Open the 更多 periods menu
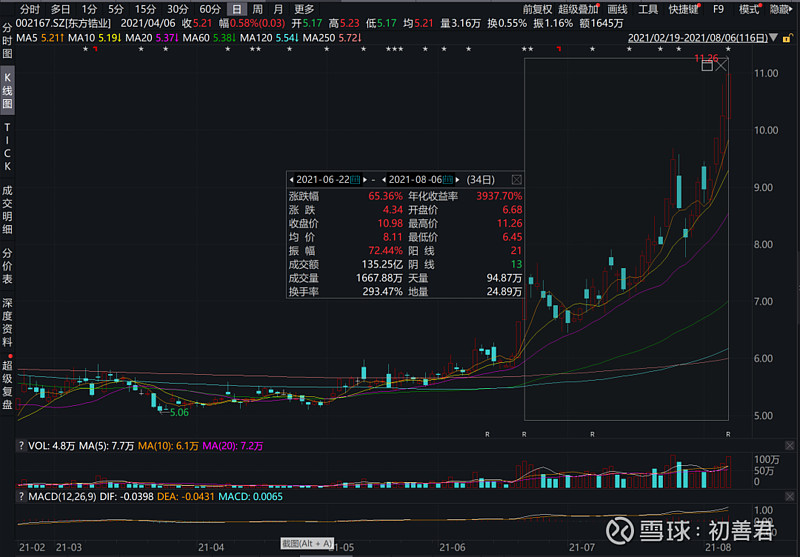 tap(304, 9)
